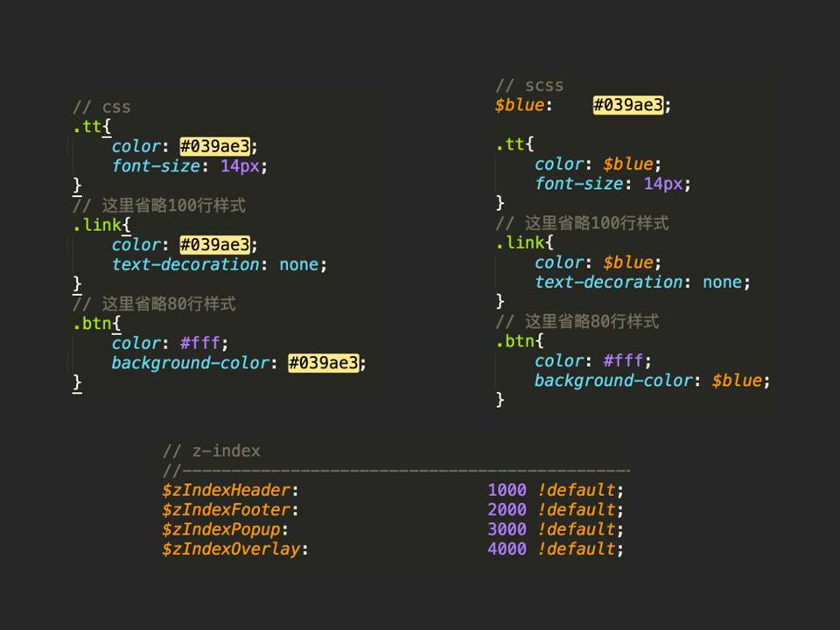Click the highlighted #039ae3 in $blue declaration
Viewport: 840px width, 630px height.
click(627, 105)
